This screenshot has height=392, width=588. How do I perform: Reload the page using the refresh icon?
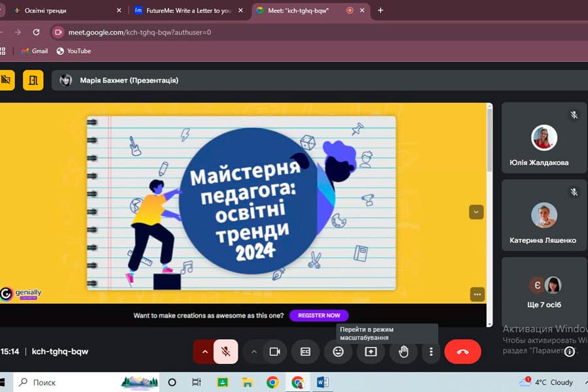(36, 31)
